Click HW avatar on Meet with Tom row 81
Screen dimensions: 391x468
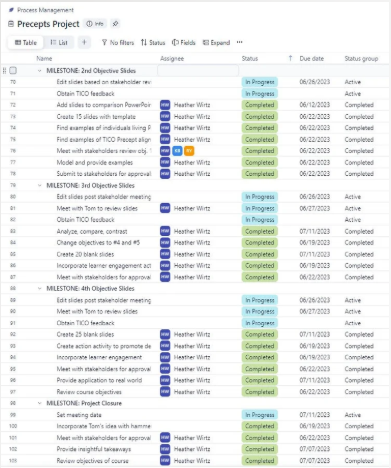tap(165, 208)
